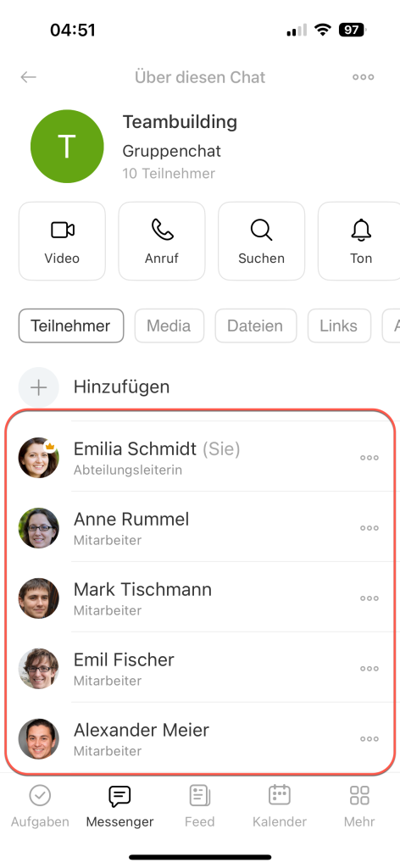Image resolution: width=400 pixels, height=868 pixels.
Task: Open the Suchen search in chat
Action: [x=261, y=241]
